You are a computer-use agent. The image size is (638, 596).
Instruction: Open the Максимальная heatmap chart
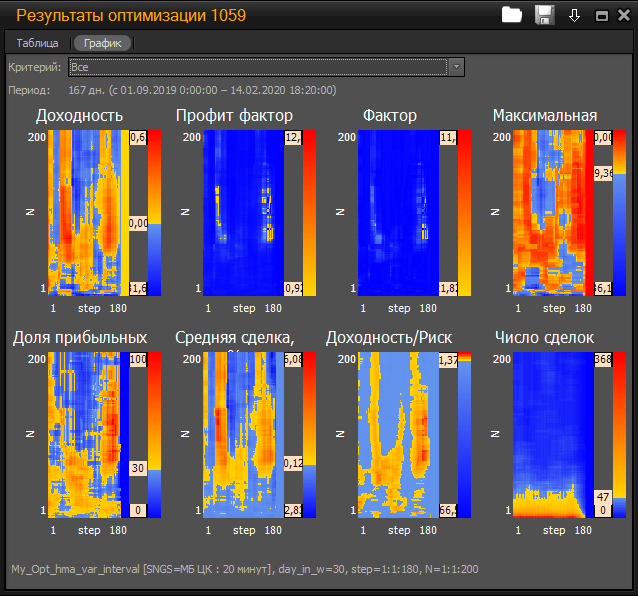coord(551,212)
